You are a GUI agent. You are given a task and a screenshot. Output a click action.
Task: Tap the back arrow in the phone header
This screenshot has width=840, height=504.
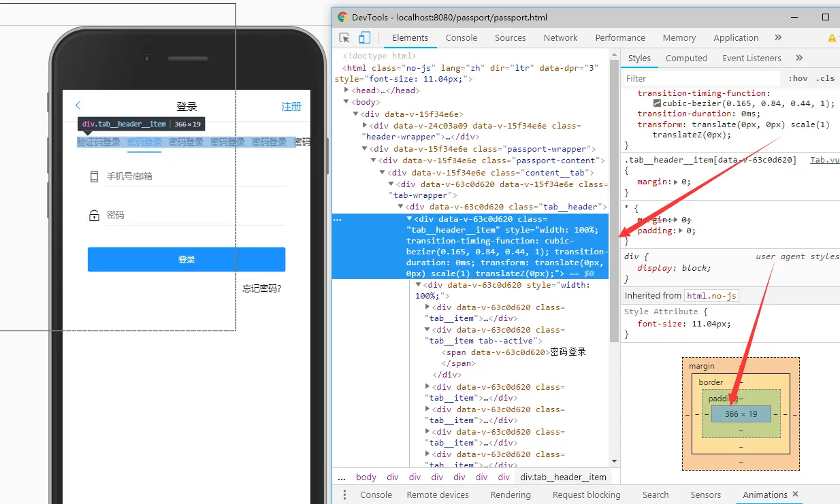coord(78,105)
